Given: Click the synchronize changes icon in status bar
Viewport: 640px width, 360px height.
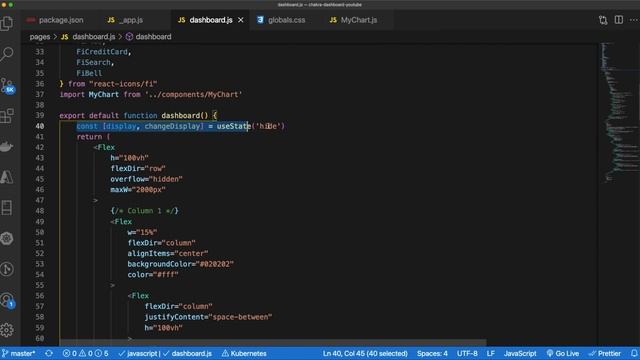Looking at the screenshot, I should (x=49, y=353).
